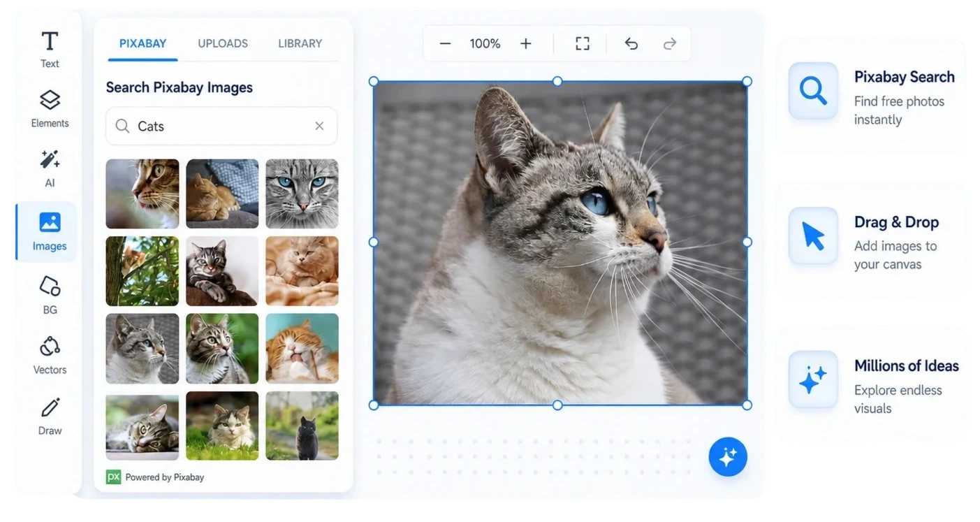The height and width of the screenshot is (522, 980).
Task: Clear the Cats search query
Action: [x=319, y=126]
